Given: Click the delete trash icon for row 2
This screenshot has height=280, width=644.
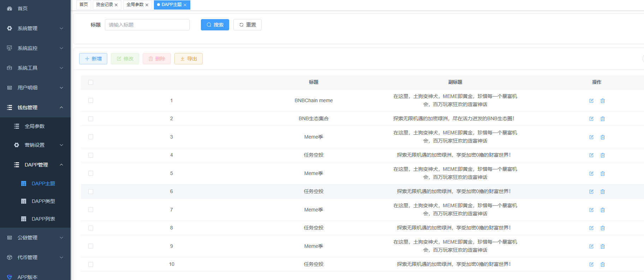Looking at the screenshot, I should [603, 119].
